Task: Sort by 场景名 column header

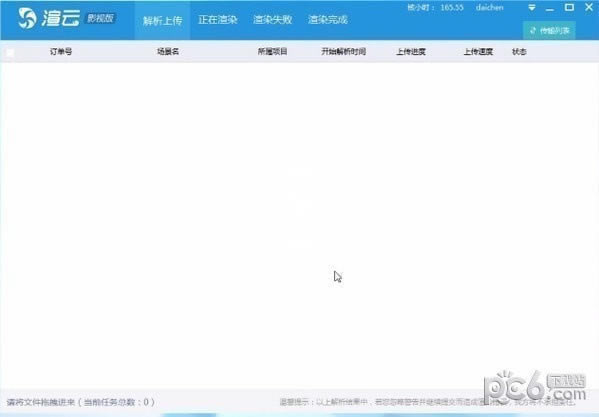Action: point(168,52)
